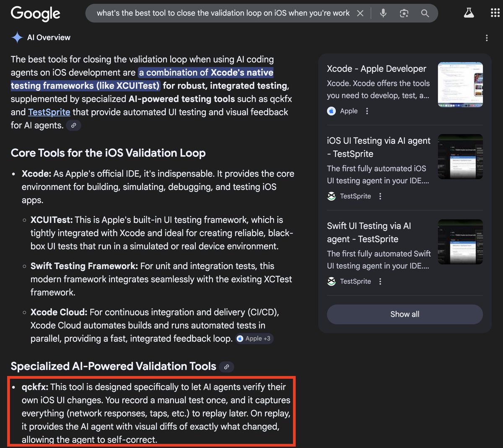This screenshot has width=503, height=448.
Task: Open three-dot menu on iOS UI Testing TestSprite card
Action: (x=380, y=196)
